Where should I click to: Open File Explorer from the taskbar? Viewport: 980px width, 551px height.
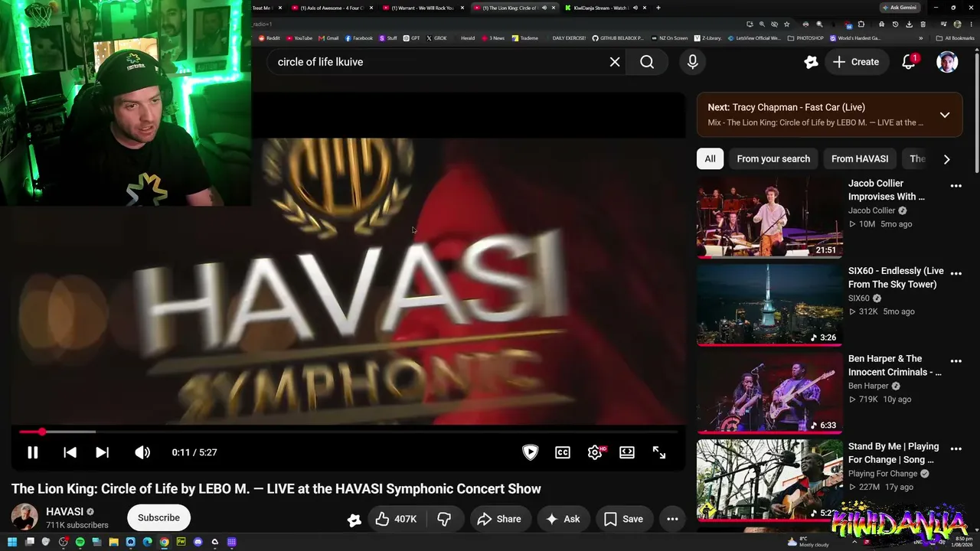[113, 543]
